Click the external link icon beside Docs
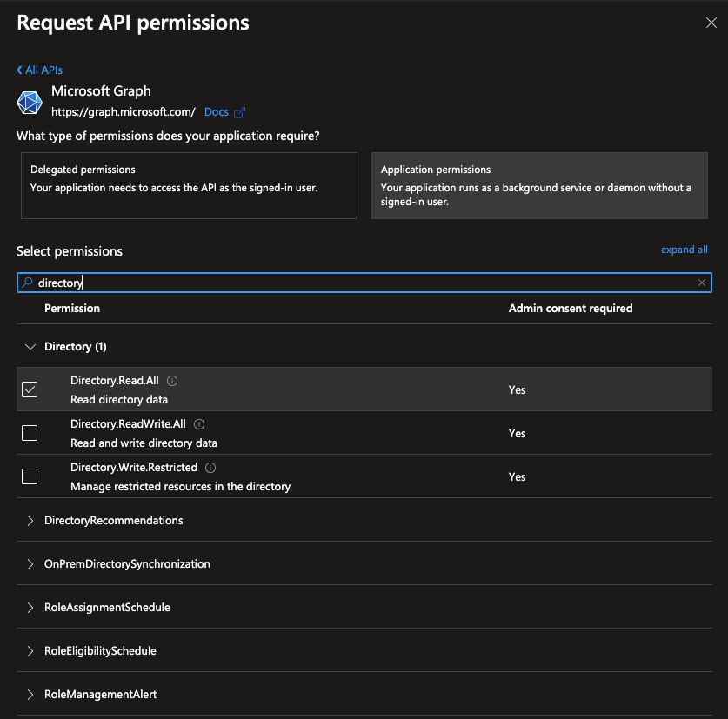The height and width of the screenshot is (719, 728). (x=239, y=112)
